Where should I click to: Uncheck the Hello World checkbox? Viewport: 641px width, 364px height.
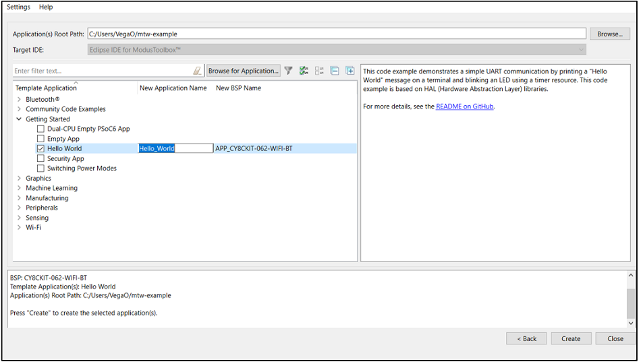tap(40, 149)
